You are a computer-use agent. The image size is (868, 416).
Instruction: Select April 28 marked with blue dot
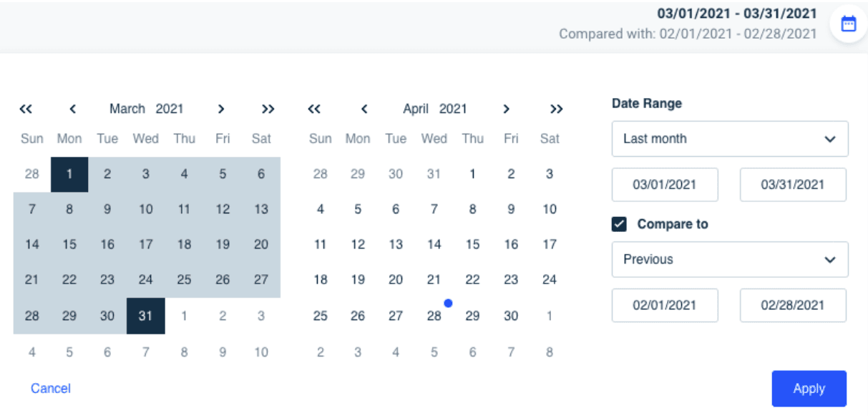tap(434, 316)
